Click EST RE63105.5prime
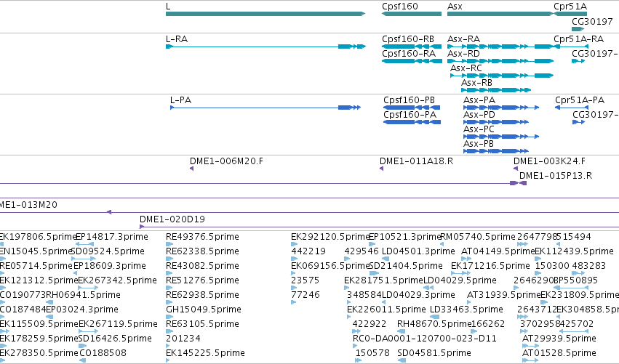This screenshot has width=619, height=364. 202,324
